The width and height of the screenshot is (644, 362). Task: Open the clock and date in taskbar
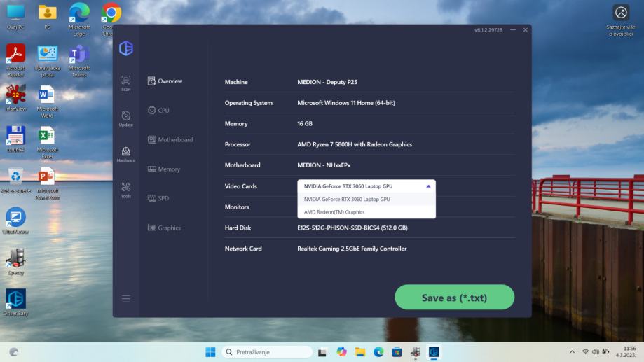[626, 351]
